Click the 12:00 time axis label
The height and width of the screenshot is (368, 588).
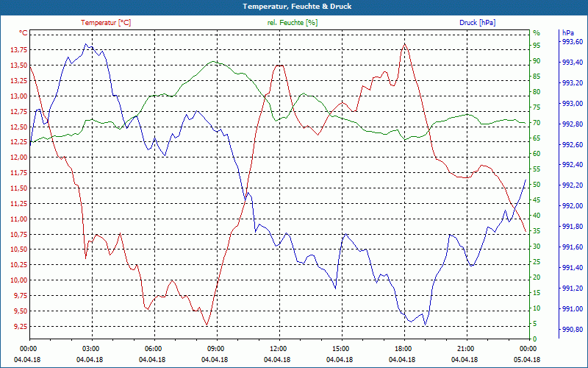tap(279, 348)
